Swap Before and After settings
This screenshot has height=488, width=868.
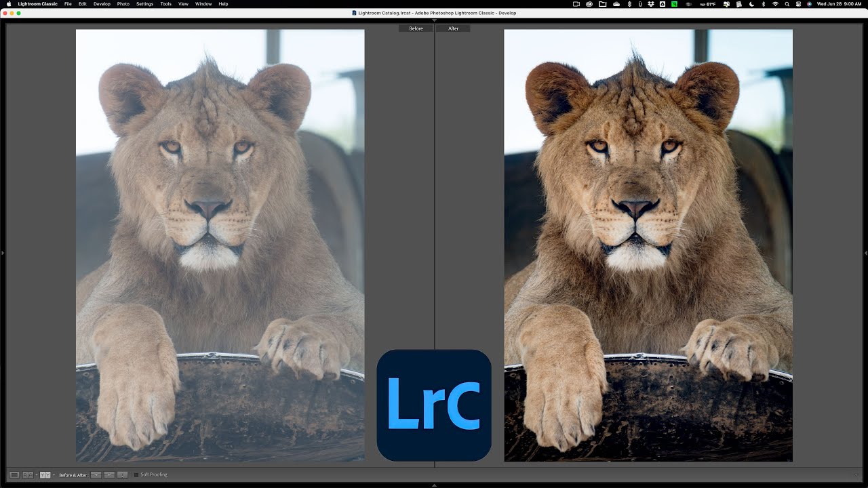122,474
